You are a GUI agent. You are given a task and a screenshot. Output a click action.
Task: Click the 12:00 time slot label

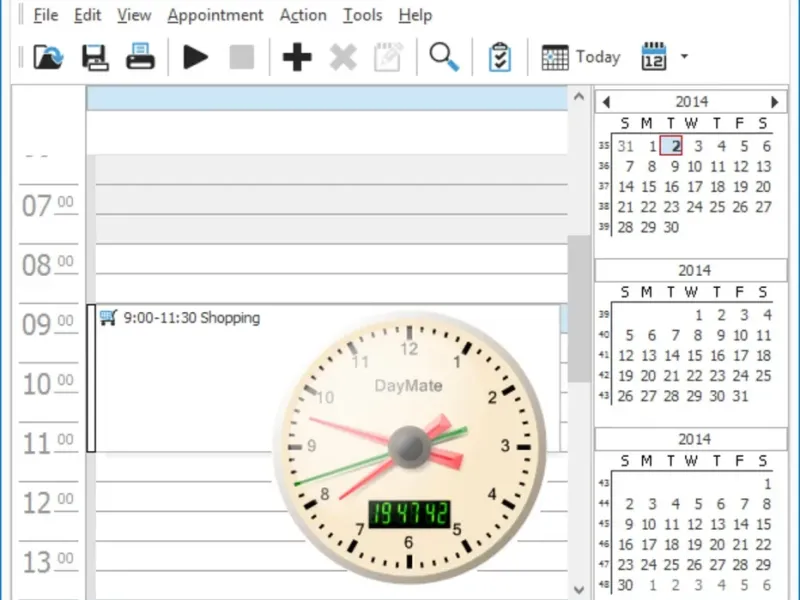(48, 503)
